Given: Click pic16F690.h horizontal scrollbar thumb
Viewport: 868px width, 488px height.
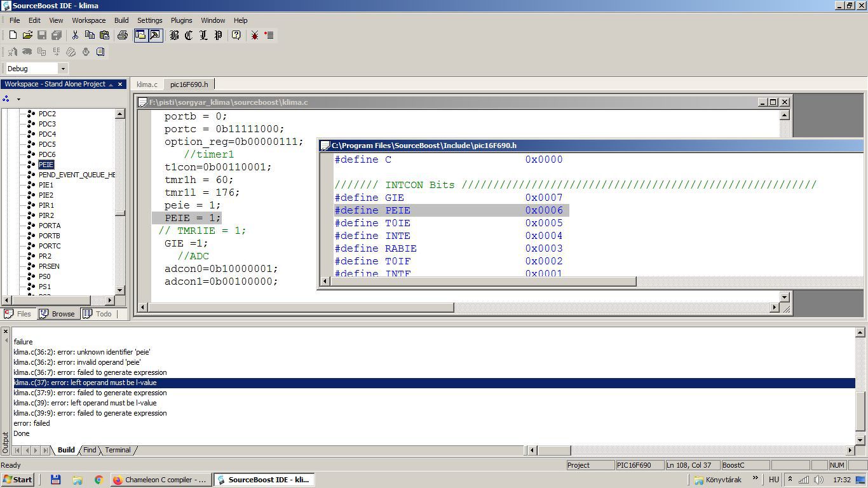Looking at the screenshot, I should tap(484, 281).
